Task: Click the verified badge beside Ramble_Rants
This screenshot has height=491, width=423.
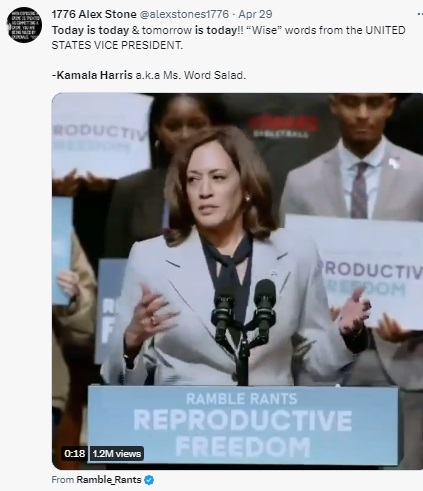Action: pyautogui.click(x=149, y=480)
